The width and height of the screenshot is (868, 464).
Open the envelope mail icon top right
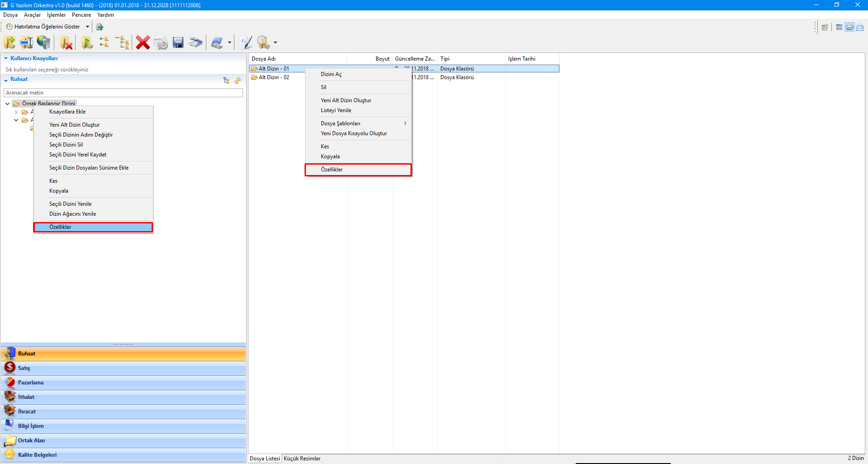tap(860, 27)
